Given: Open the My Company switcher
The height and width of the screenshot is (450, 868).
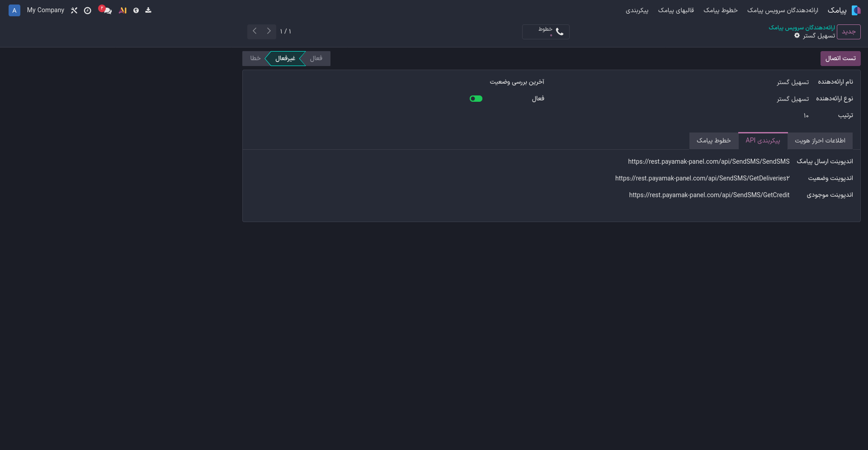Looking at the screenshot, I should [x=46, y=10].
